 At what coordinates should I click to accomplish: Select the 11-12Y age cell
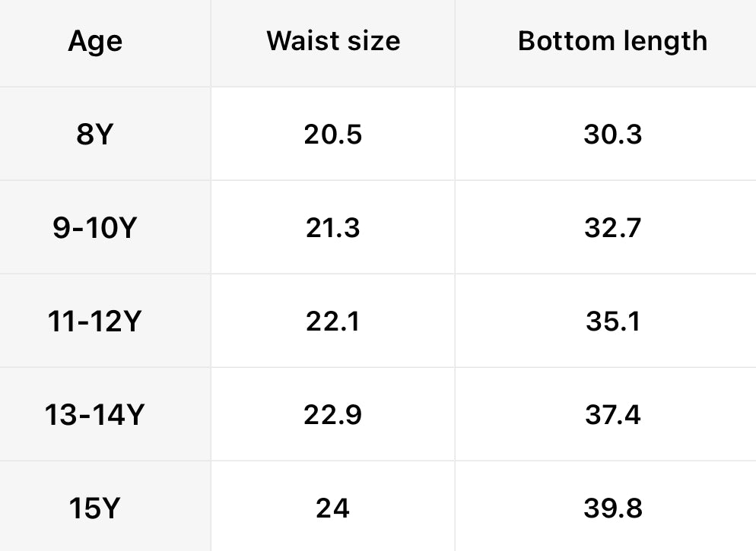[94, 321]
